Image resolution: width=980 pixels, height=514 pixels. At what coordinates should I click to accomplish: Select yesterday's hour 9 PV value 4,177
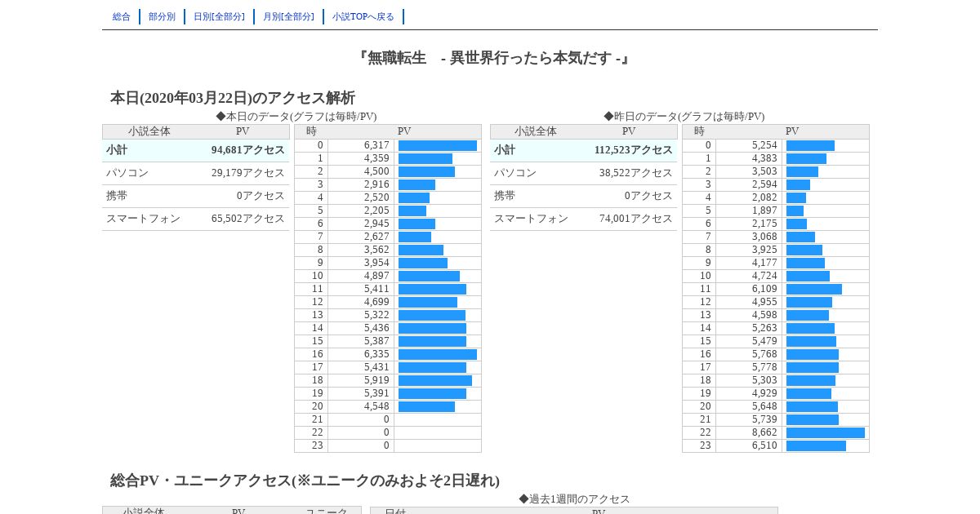pos(764,263)
